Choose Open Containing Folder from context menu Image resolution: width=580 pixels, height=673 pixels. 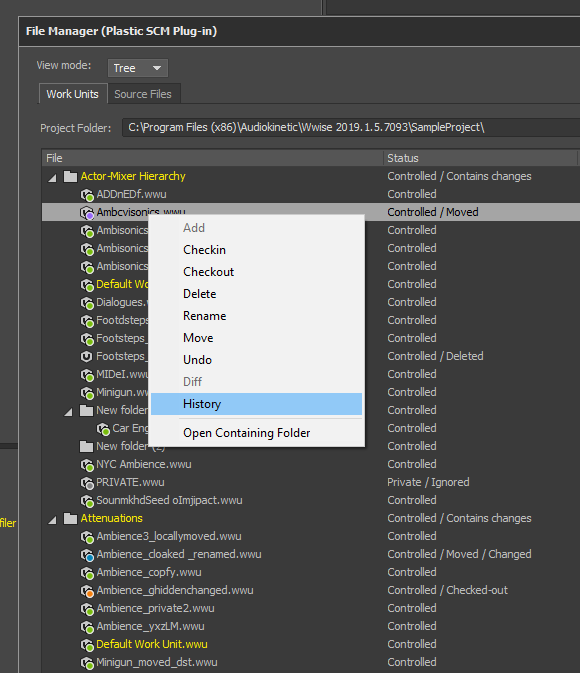pos(256,433)
